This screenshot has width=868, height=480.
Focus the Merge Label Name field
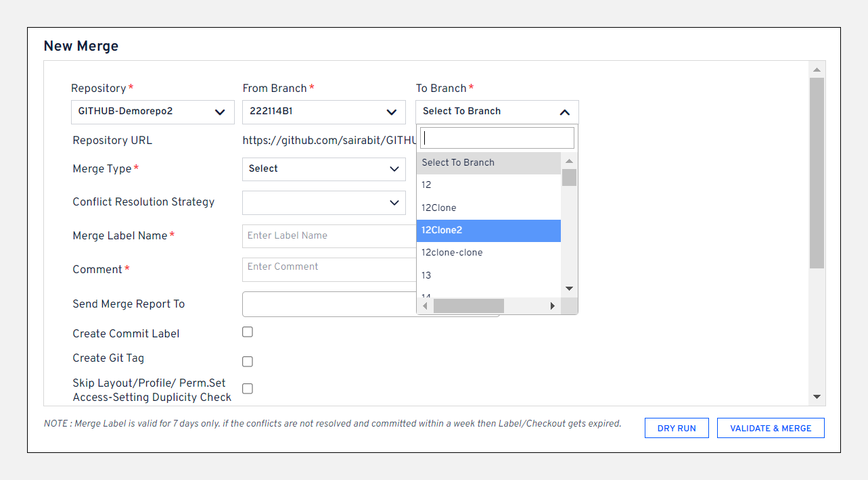click(328, 236)
